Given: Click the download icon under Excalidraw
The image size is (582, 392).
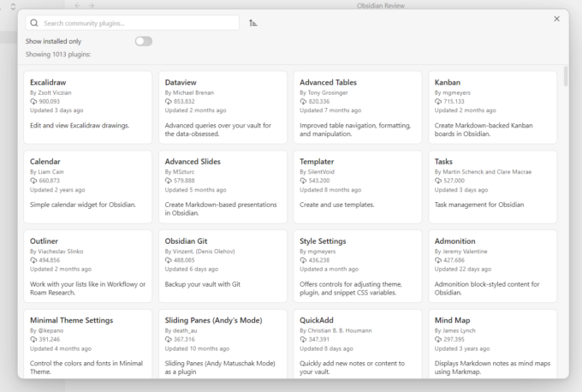Looking at the screenshot, I should point(33,101).
